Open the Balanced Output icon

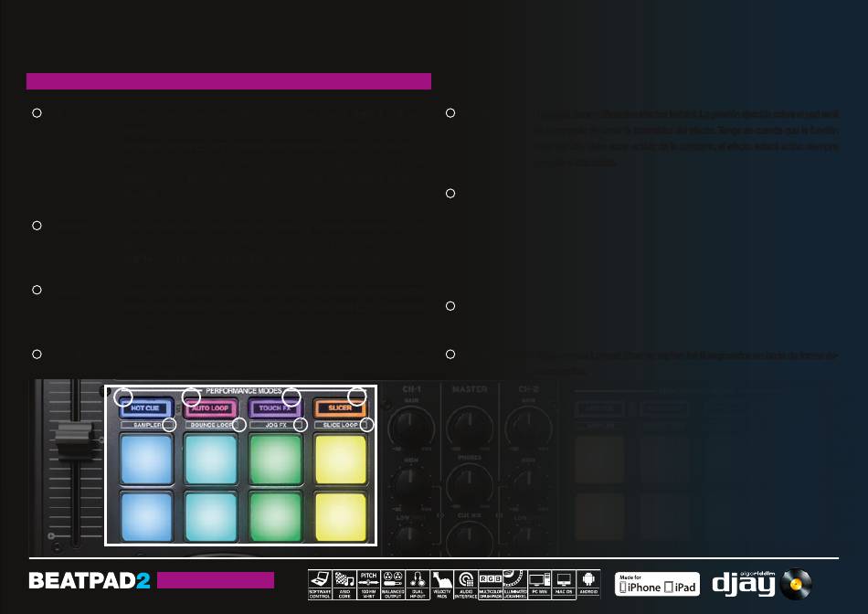(x=393, y=585)
